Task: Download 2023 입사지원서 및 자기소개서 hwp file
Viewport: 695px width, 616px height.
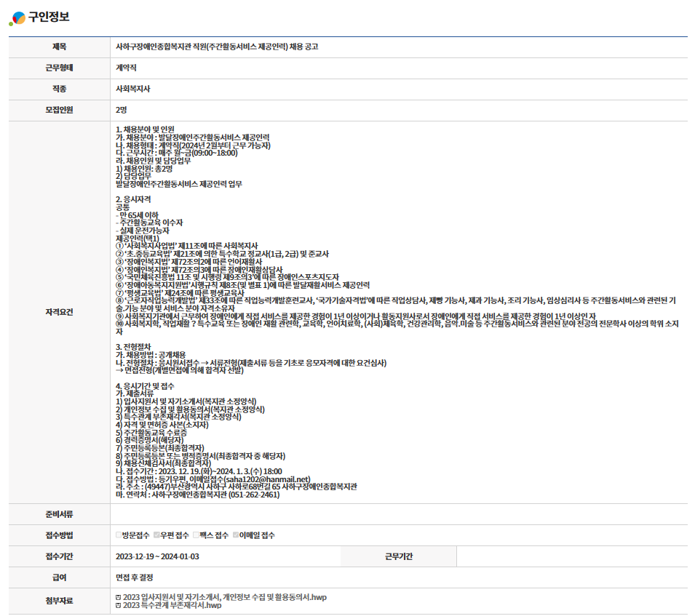Action: tap(225, 597)
